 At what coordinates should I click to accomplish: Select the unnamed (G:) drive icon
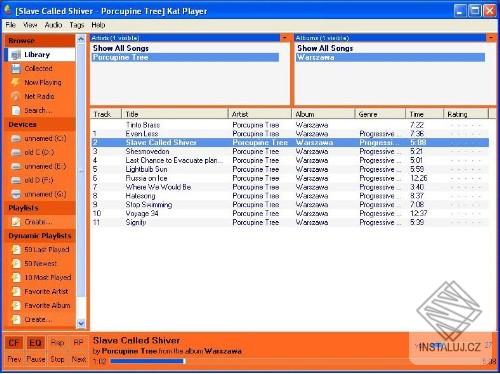click(x=16, y=194)
